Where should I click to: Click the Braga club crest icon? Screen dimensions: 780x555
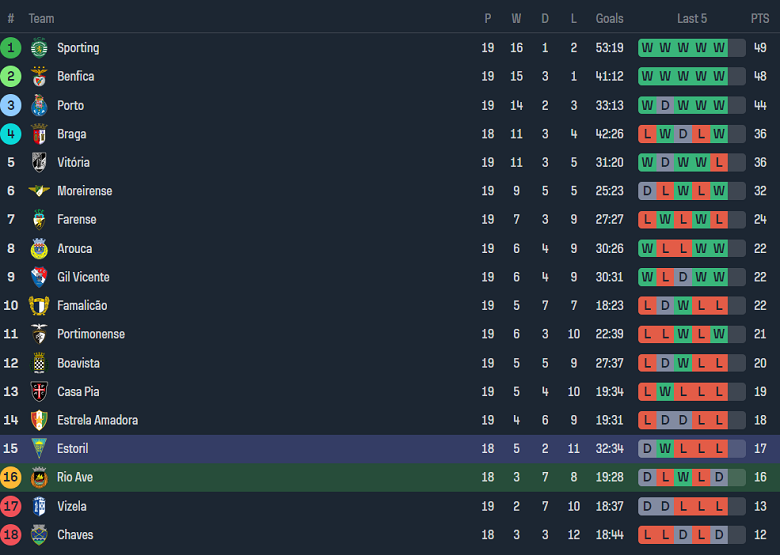[39, 134]
